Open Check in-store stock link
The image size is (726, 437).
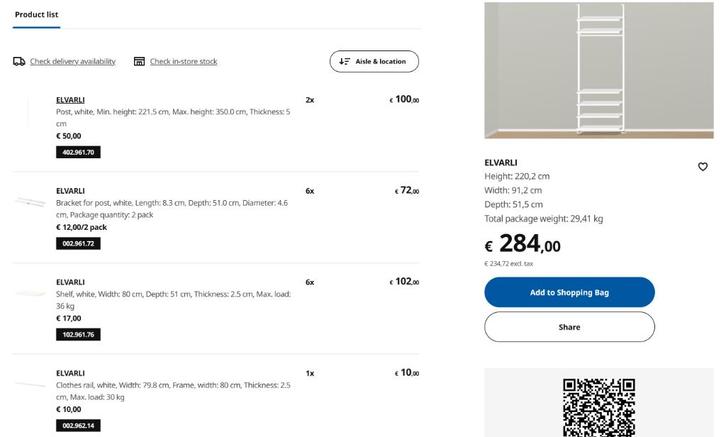183,61
